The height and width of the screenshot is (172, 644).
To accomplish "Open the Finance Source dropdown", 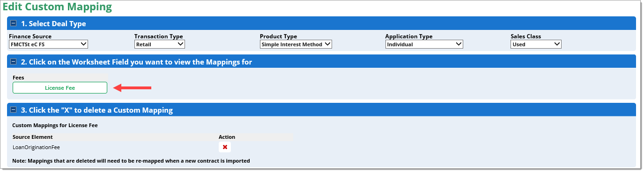I will point(48,44).
